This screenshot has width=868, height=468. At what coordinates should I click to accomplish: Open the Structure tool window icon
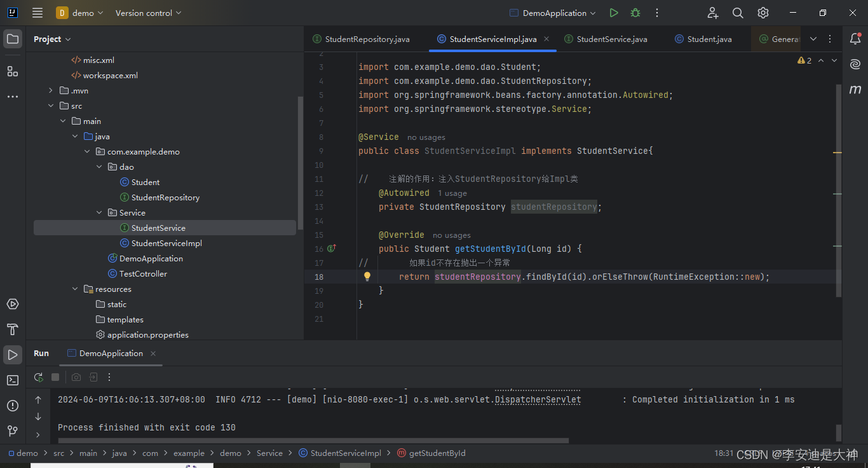pyautogui.click(x=13, y=71)
